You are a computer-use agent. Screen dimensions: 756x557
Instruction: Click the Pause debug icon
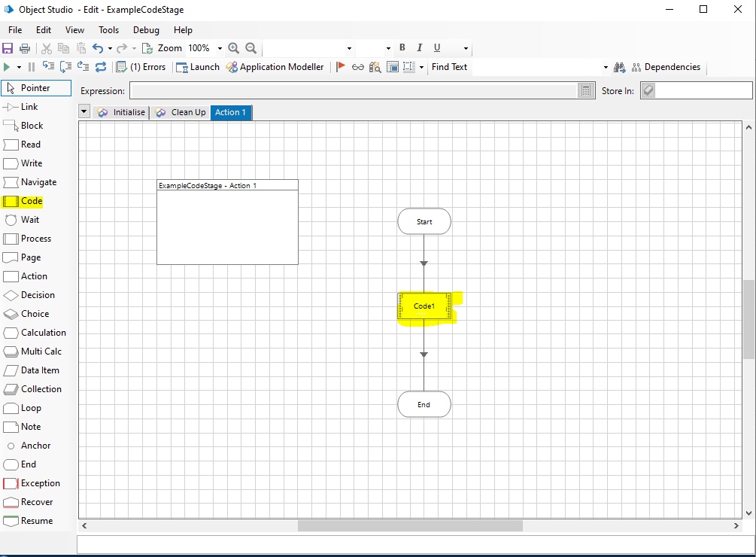(32, 67)
